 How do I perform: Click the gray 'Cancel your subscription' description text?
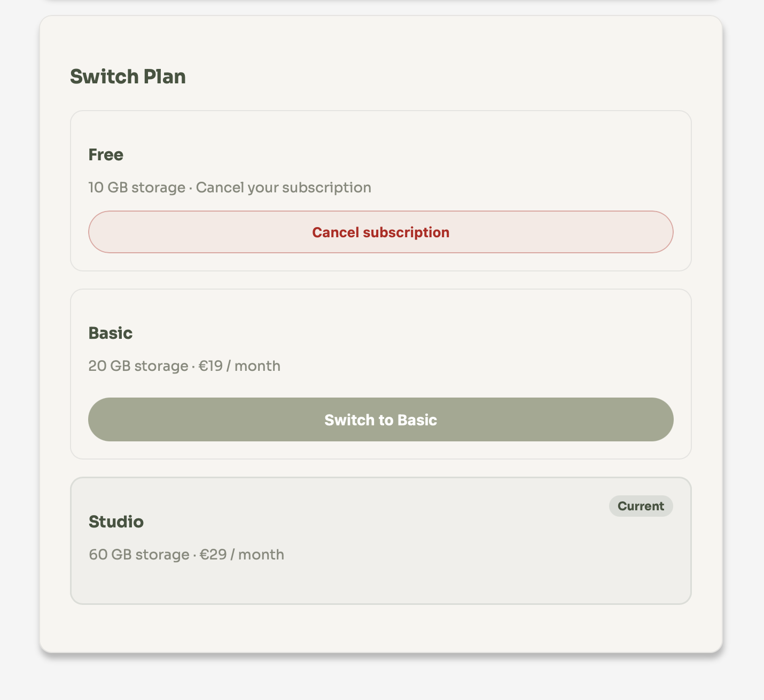(283, 188)
